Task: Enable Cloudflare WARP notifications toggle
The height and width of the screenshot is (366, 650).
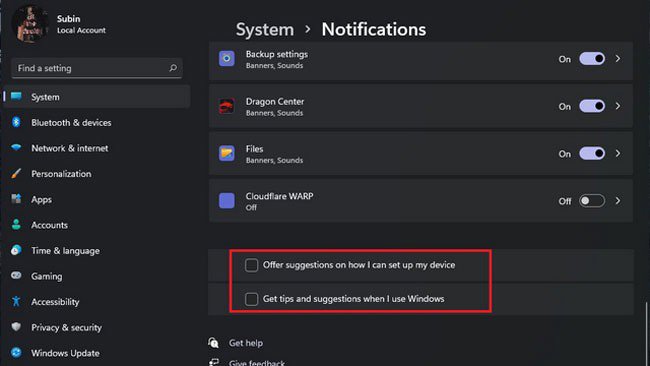Action: (592, 201)
